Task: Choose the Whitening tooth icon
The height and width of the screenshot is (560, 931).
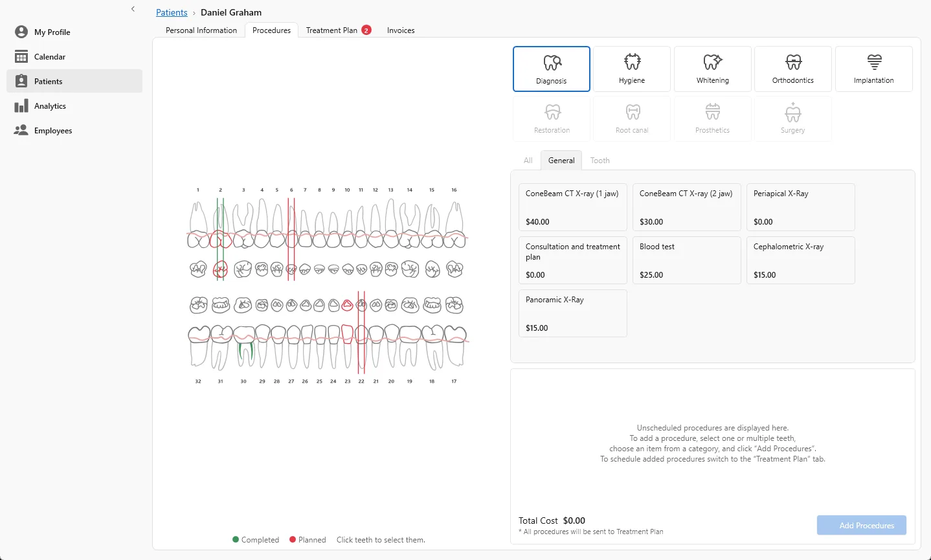Action: tap(713, 69)
